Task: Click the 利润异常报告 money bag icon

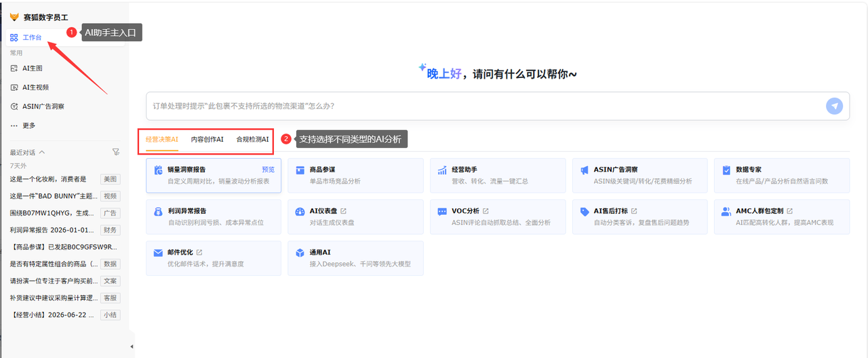Action: coord(157,212)
